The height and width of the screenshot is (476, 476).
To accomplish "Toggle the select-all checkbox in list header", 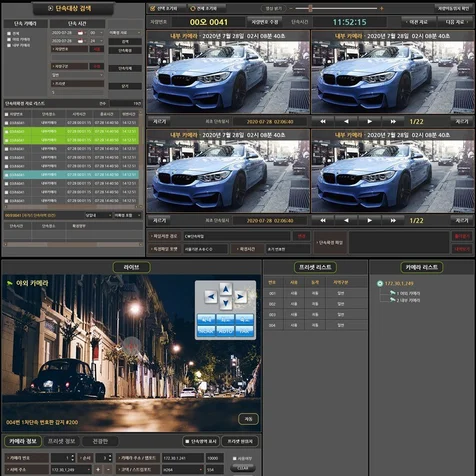I will tap(6, 114).
